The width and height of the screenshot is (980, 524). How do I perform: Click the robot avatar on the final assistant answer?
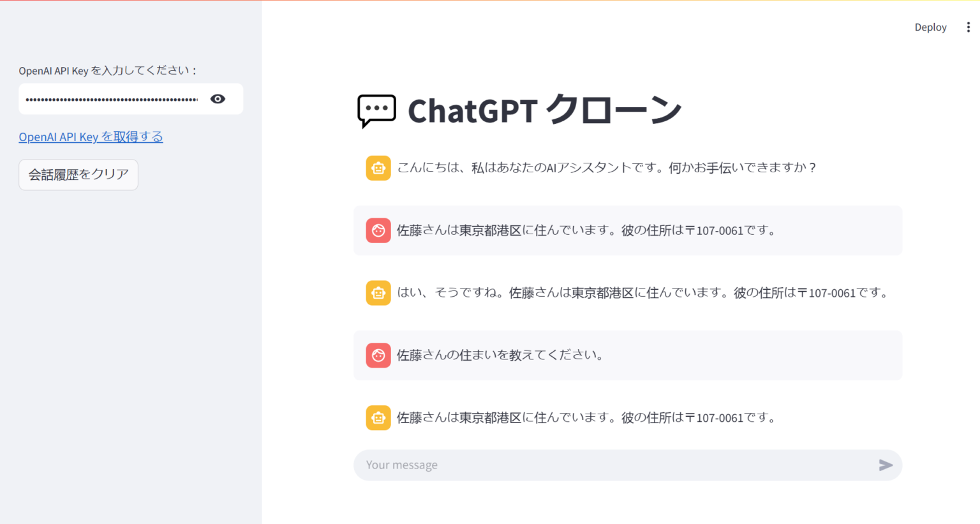tap(378, 417)
